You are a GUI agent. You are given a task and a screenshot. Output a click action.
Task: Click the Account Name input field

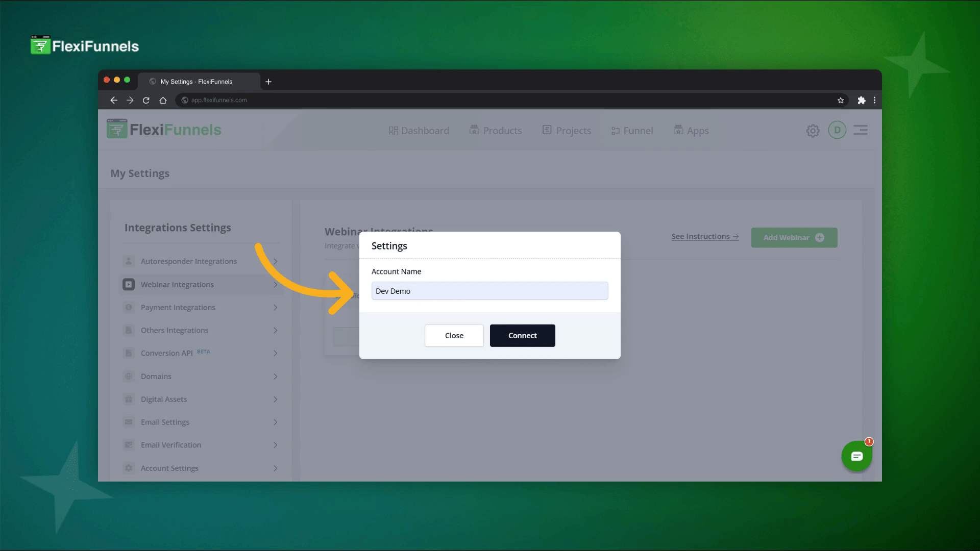489,291
